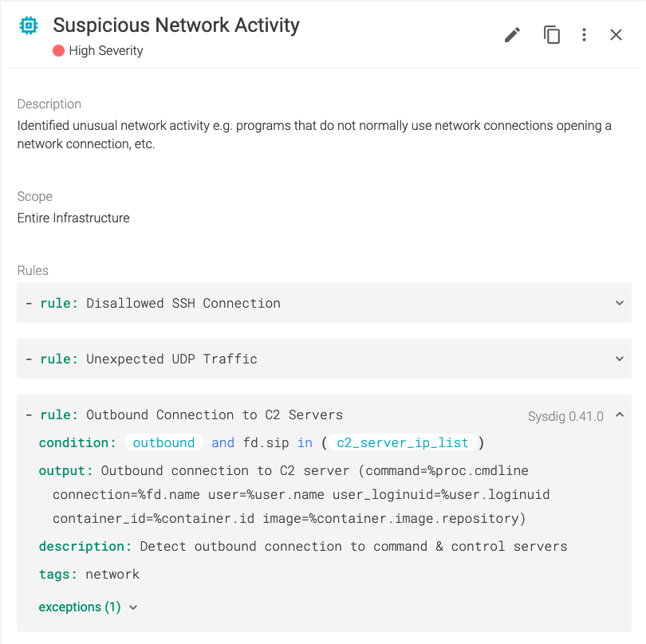Expand the Unexpected UDP Traffic rule
Viewport: 646px width, 644px height.
click(619, 359)
